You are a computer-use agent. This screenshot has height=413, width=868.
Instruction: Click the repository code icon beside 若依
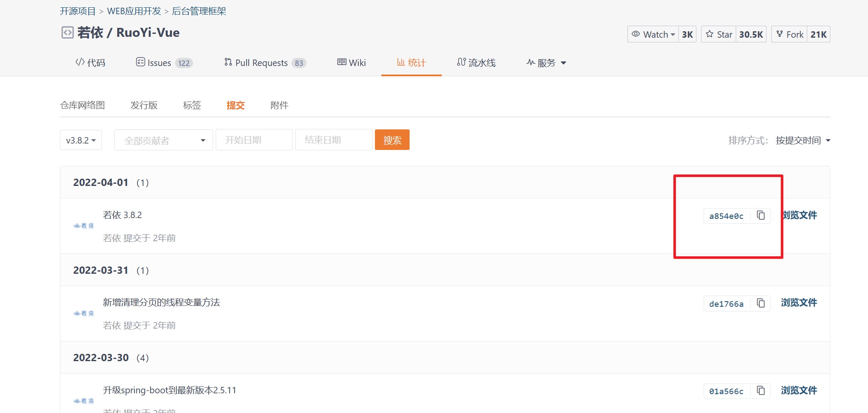click(x=68, y=33)
